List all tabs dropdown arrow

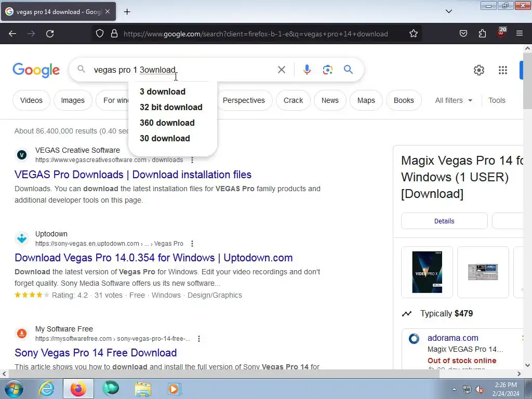(x=448, y=11)
